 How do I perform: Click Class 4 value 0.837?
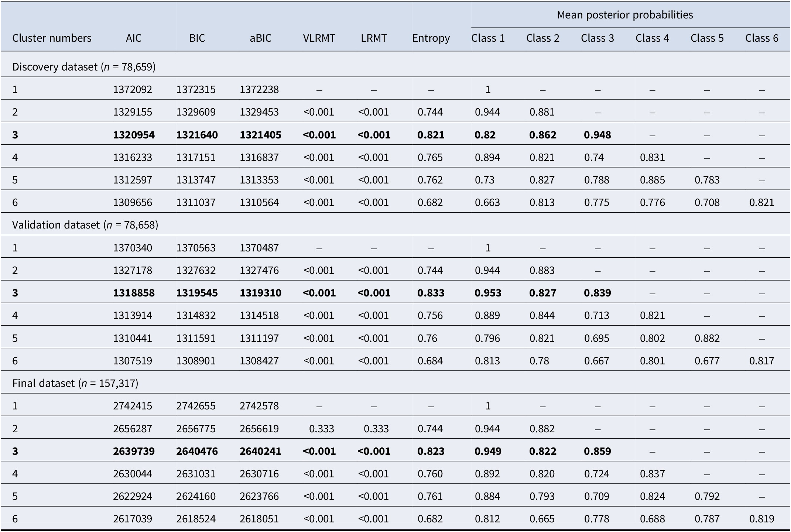pos(653,474)
